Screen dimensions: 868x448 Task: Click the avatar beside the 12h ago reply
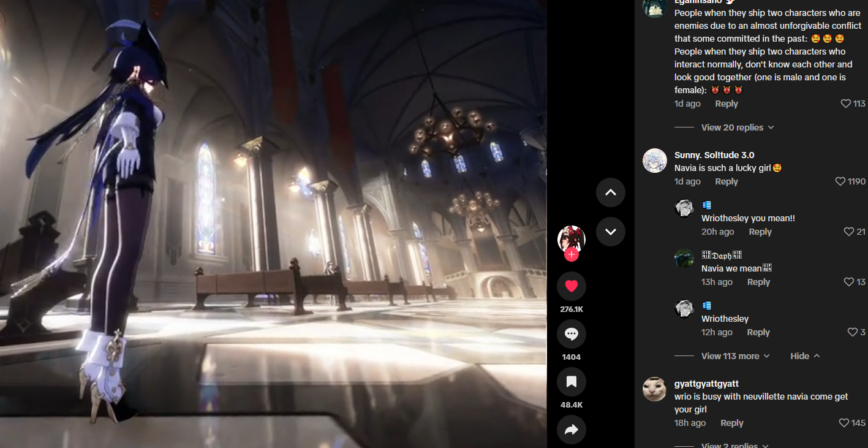[684, 308]
